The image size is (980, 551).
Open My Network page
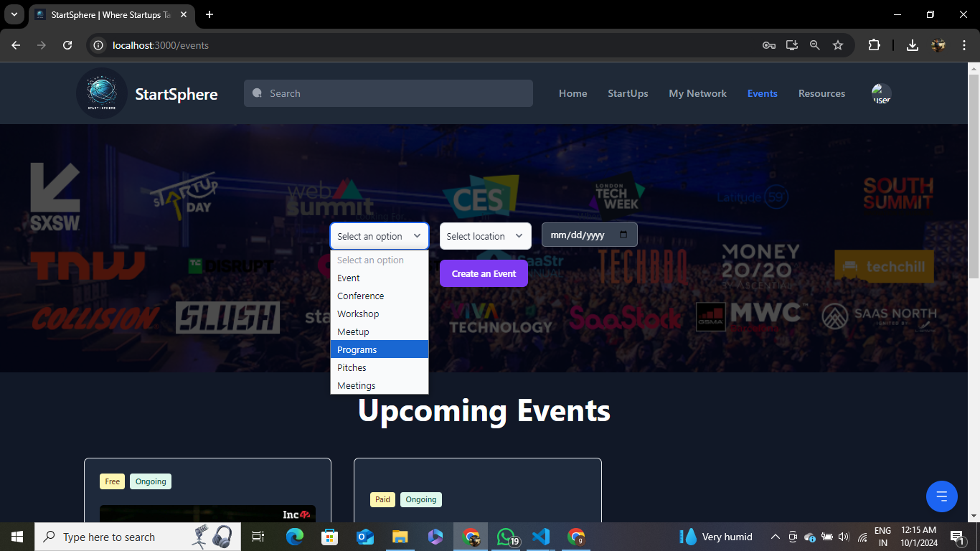[x=697, y=93]
